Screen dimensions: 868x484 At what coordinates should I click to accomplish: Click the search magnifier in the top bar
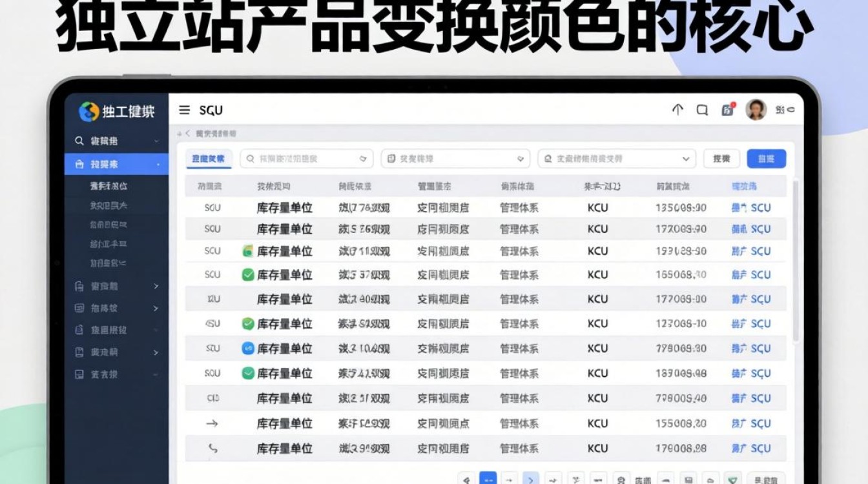coord(701,110)
